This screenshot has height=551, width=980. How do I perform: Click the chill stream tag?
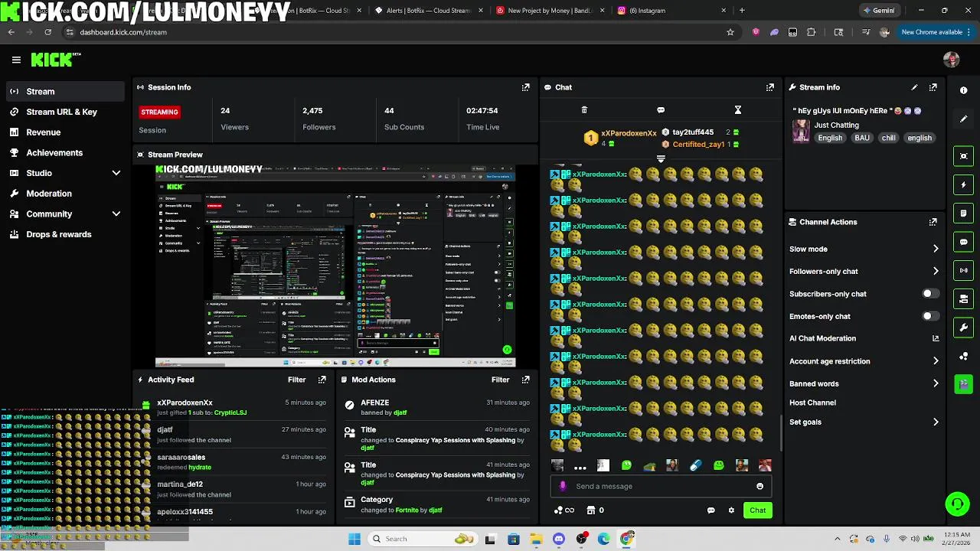(x=888, y=138)
